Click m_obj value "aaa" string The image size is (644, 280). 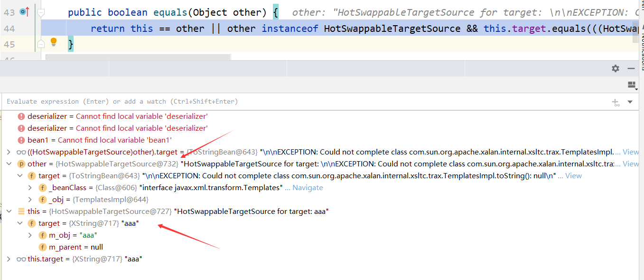click(x=88, y=235)
